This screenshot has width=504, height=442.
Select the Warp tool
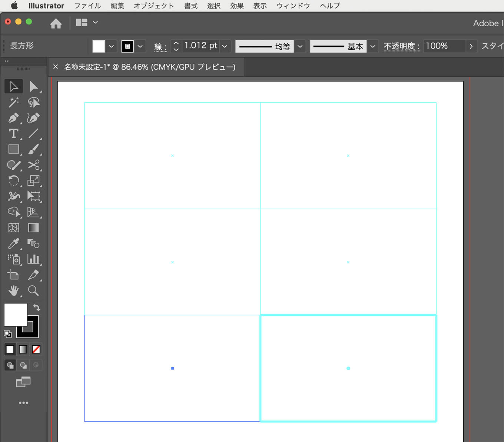click(14, 196)
